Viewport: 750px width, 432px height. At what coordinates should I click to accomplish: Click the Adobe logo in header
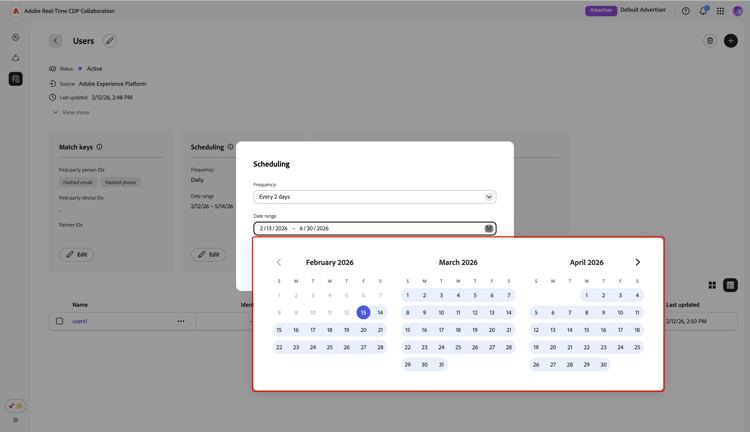coord(16,11)
